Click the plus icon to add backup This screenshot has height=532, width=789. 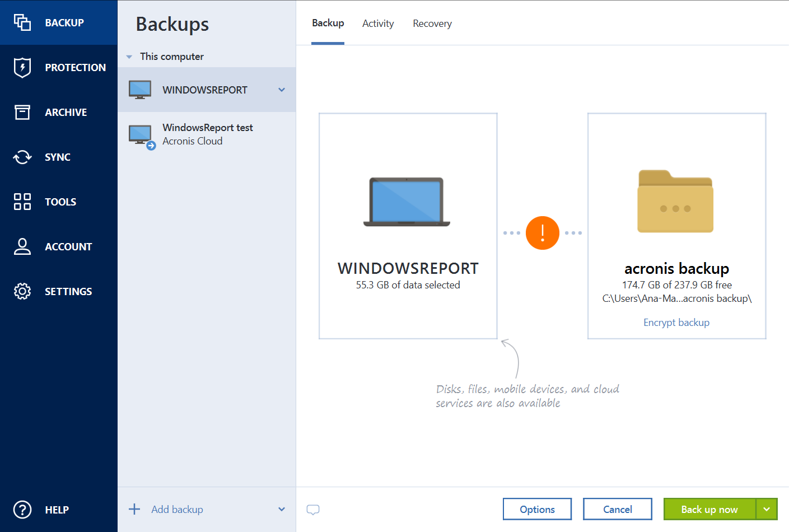134,509
